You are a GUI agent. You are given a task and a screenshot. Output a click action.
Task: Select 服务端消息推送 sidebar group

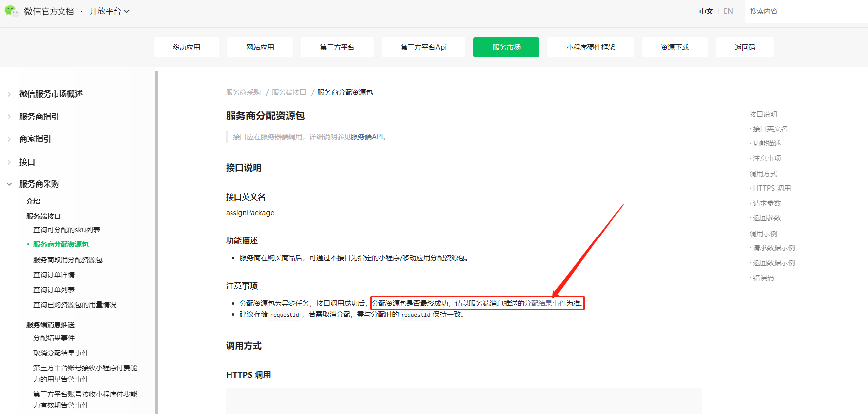click(51, 325)
